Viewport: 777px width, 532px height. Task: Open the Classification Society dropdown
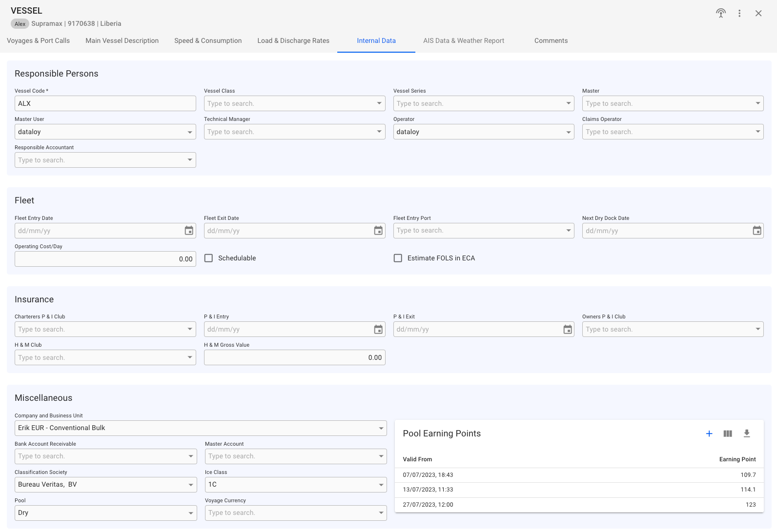point(190,485)
